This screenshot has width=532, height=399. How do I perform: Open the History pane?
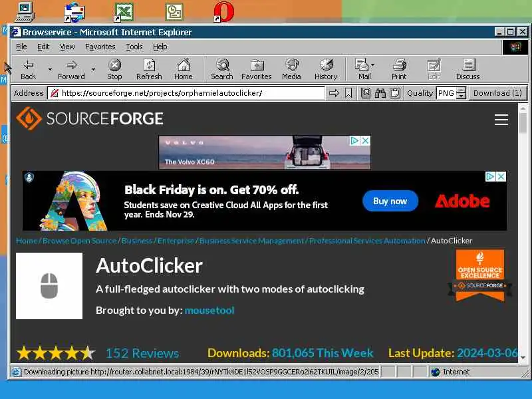pyautogui.click(x=326, y=70)
